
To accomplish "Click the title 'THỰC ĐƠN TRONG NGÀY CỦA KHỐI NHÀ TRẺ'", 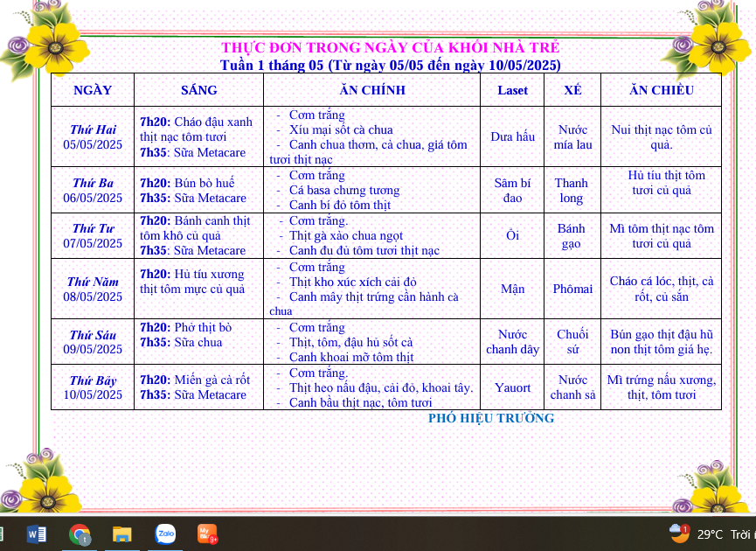I will [x=390, y=48].
